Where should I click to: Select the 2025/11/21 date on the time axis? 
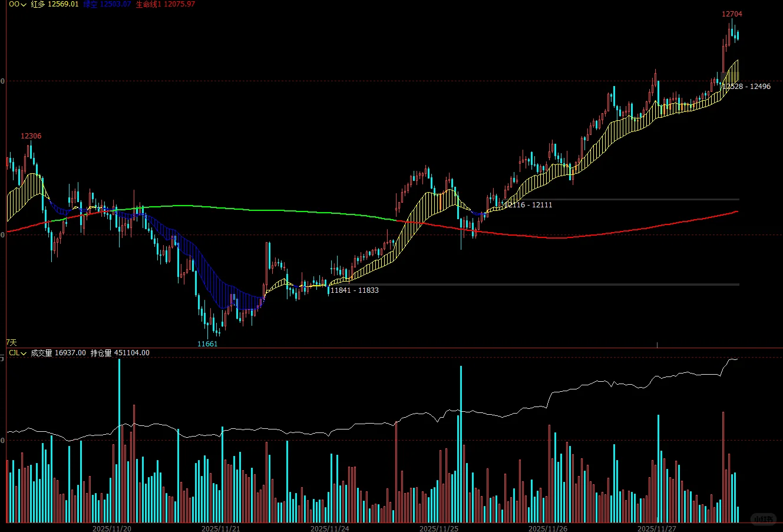221,528
